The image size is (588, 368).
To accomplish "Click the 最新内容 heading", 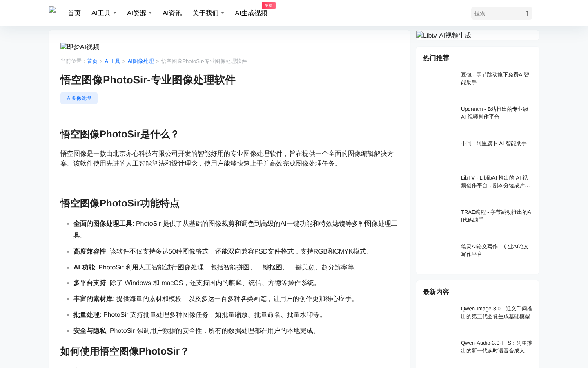I will tap(436, 292).
